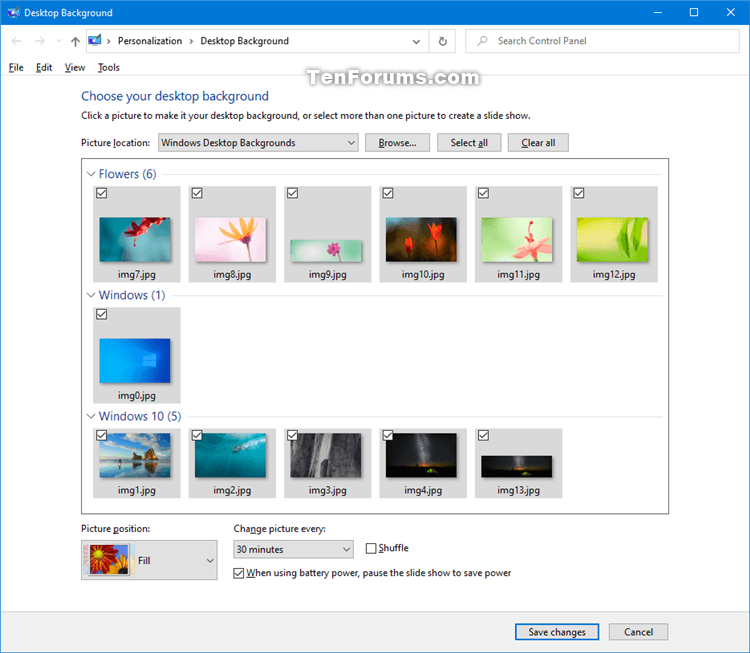The height and width of the screenshot is (653, 750).
Task: Select the img13.jpg thumbnail
Action: pyautogui.click(x=517, y=466)
